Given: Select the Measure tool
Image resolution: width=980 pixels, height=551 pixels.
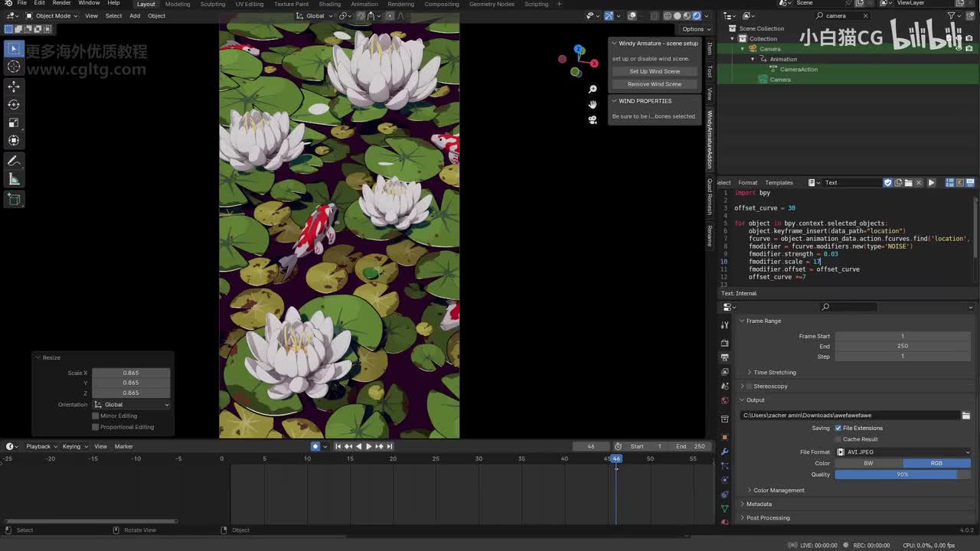Looking at the screenshot, I should coord(14,179).
